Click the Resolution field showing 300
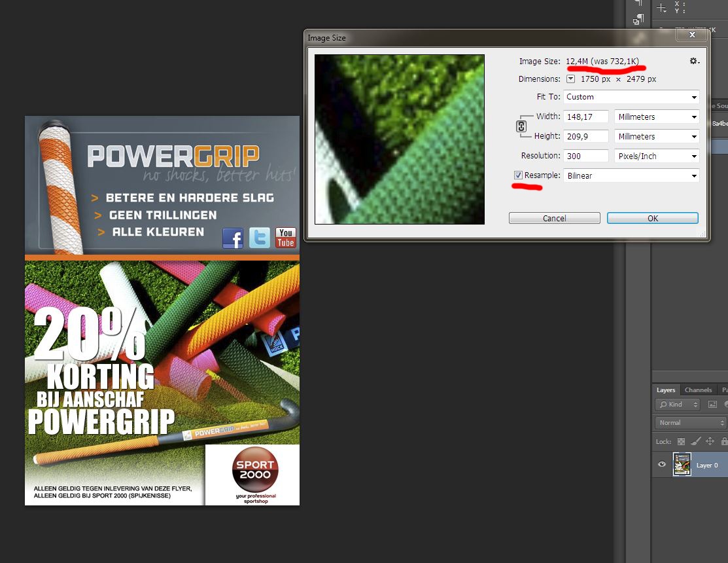 (586, 156)
